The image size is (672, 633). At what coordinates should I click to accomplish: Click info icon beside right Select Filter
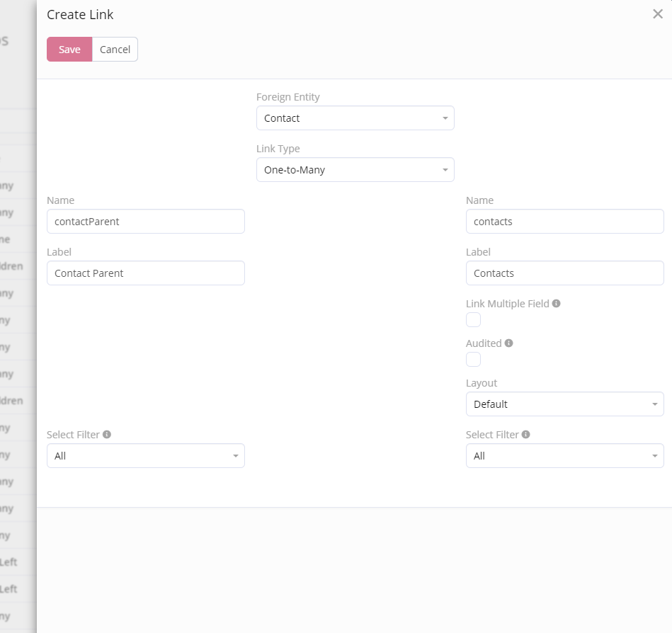coord(526,435)
